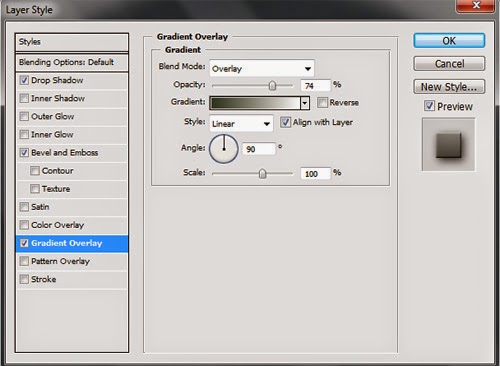Click the Angle dial control
500x366 pixels.
pyautogui.click(x=224, y=149)
